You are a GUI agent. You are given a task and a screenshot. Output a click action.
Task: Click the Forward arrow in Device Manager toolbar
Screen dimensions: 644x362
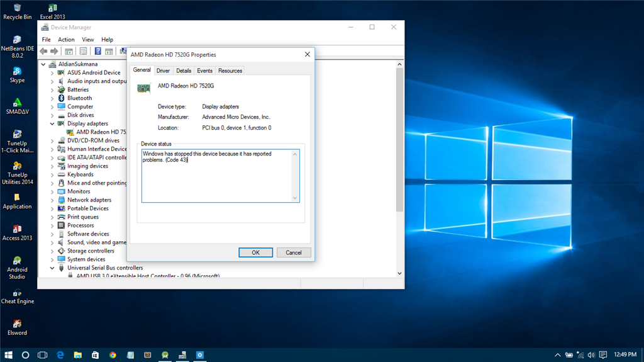click(54, 51)
